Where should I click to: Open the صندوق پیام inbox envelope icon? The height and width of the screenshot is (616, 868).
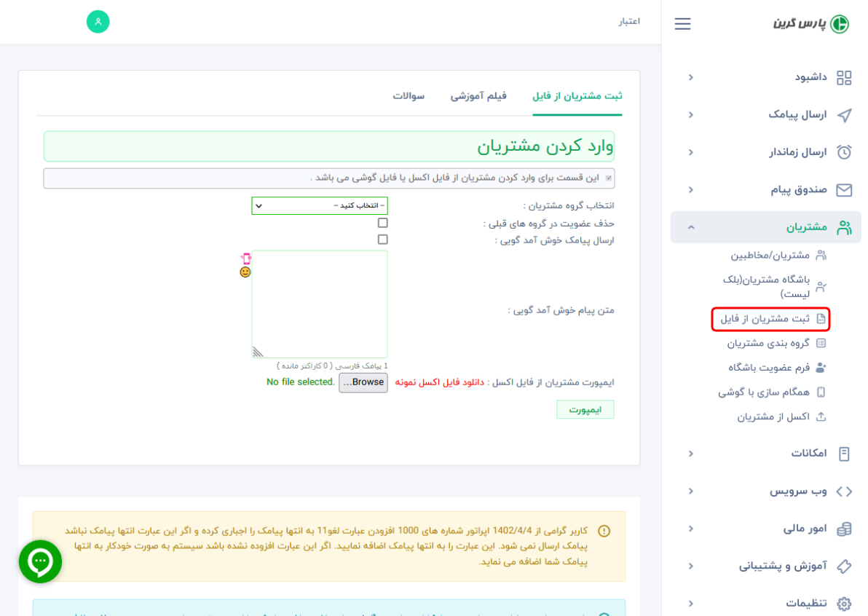click(x=845, y=189)
